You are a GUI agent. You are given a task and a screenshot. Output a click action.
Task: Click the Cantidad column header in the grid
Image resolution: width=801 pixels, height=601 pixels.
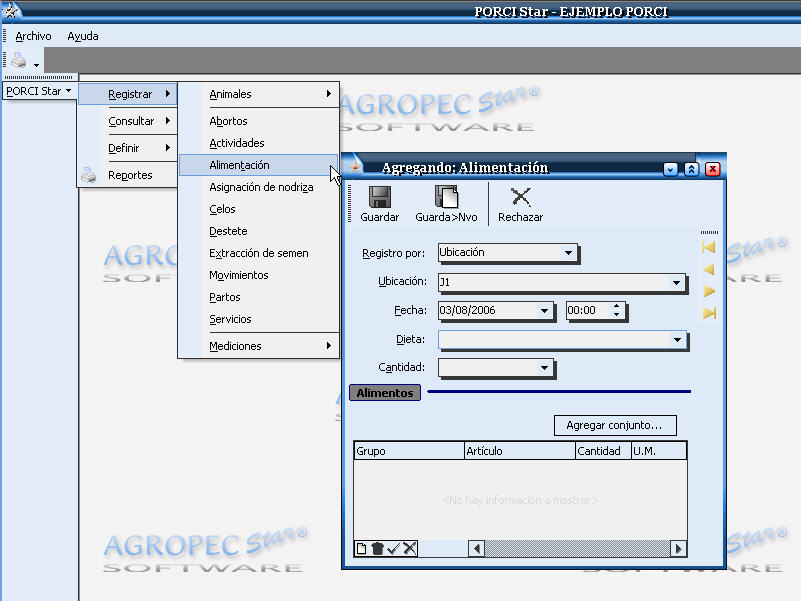point(603,451)
